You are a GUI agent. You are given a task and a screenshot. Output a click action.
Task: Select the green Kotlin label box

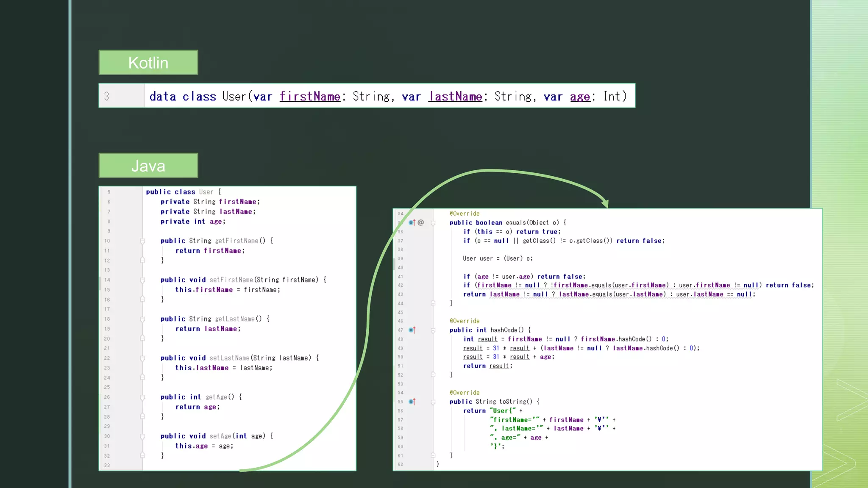148,63
